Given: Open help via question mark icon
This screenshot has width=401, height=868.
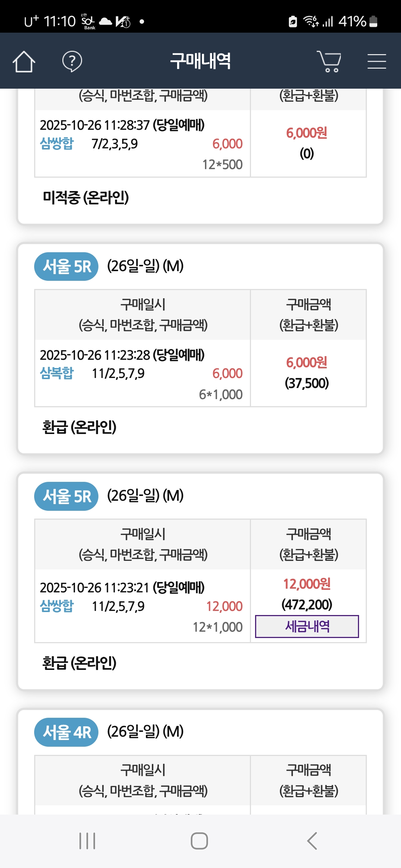Looking at the screenshot, I should [72, 61].
